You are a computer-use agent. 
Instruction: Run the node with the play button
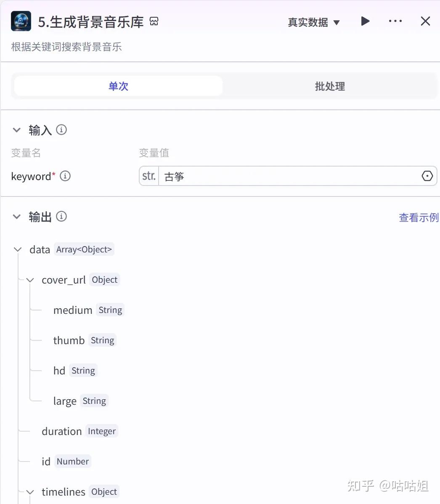coord(365,21)
